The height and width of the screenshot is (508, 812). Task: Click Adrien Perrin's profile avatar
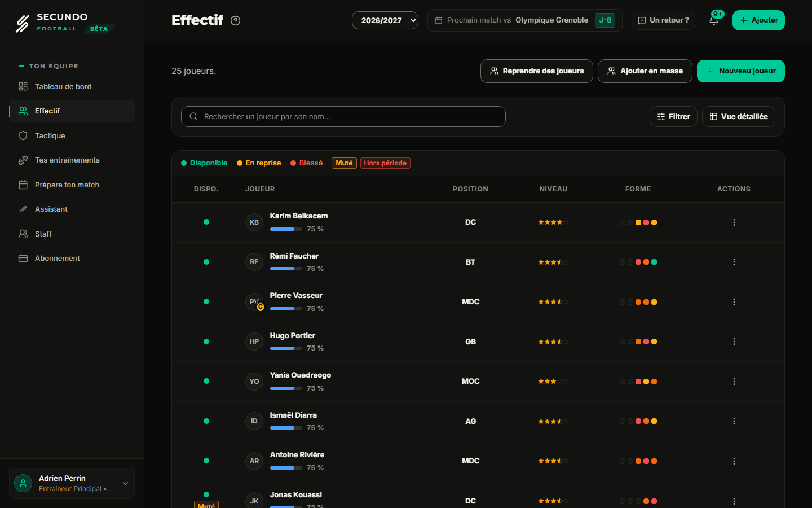coord(23,483)
